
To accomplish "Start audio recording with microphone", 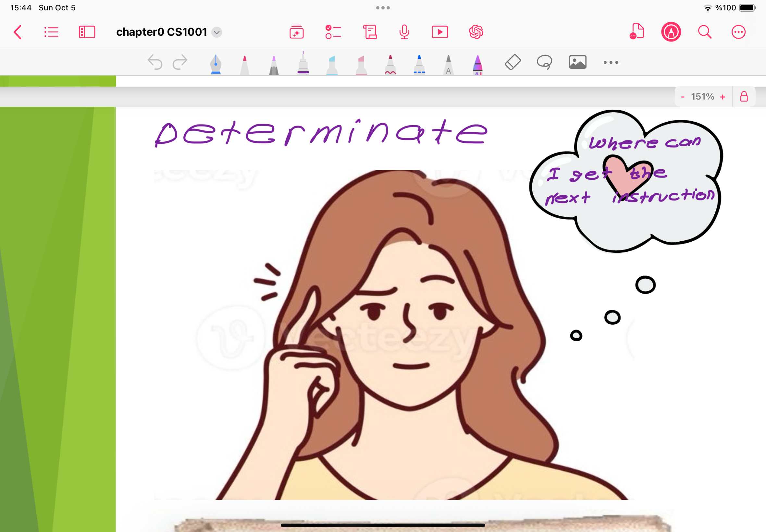I will 404,32.
